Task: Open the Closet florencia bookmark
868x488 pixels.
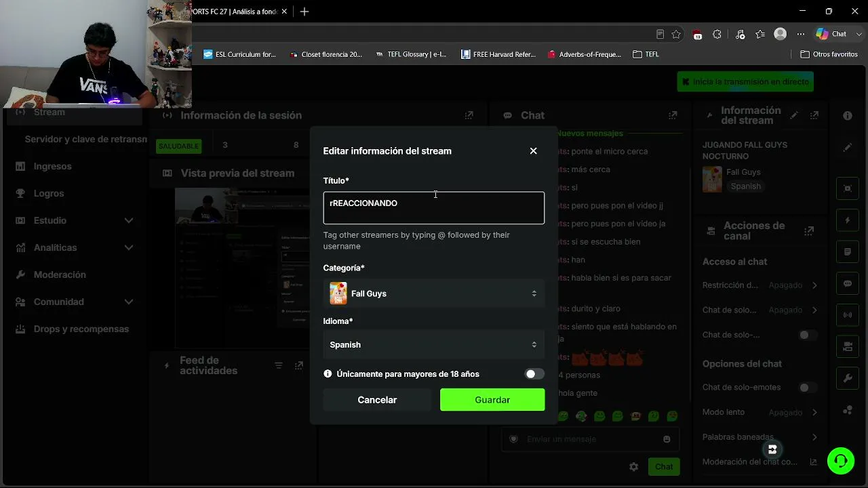Action: (x=326, y=54)
